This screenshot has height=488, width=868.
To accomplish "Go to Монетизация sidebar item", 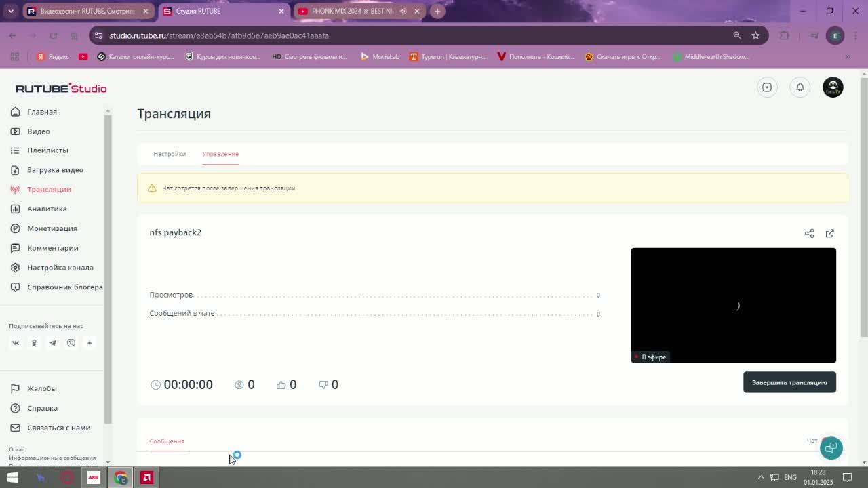I will click(52, 229).
